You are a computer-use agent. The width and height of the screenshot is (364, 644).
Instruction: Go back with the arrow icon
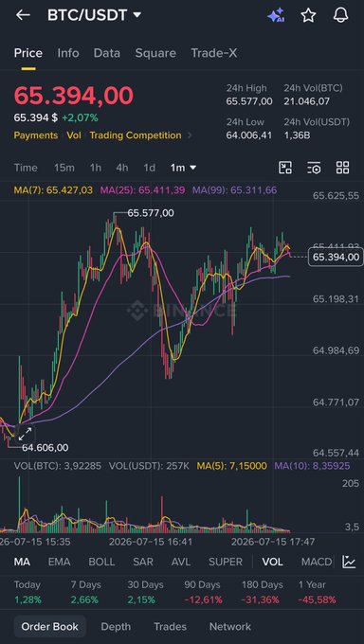point(23,15)
